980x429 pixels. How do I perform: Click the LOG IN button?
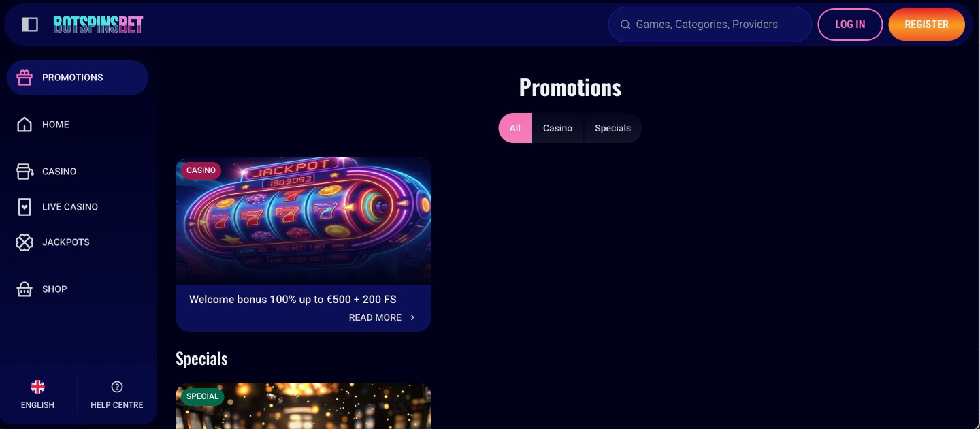(x=850, y=25)
